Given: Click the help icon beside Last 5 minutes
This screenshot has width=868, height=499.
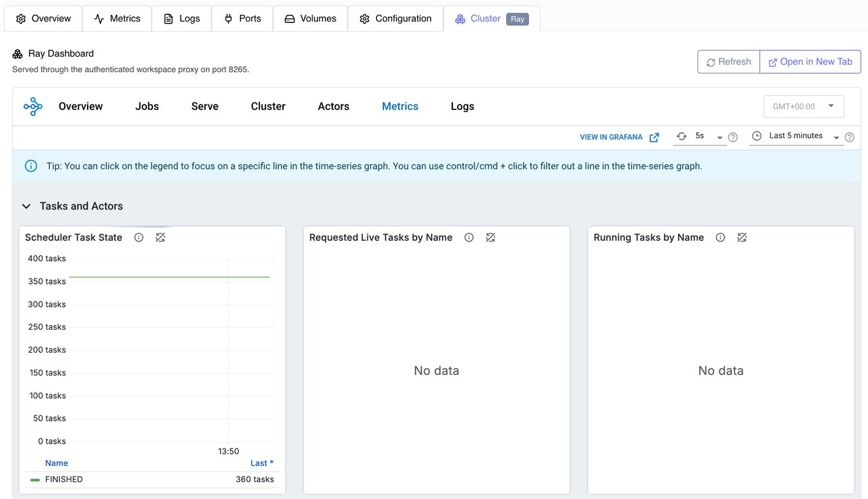Looking at the screenshot, I should 850,138.
